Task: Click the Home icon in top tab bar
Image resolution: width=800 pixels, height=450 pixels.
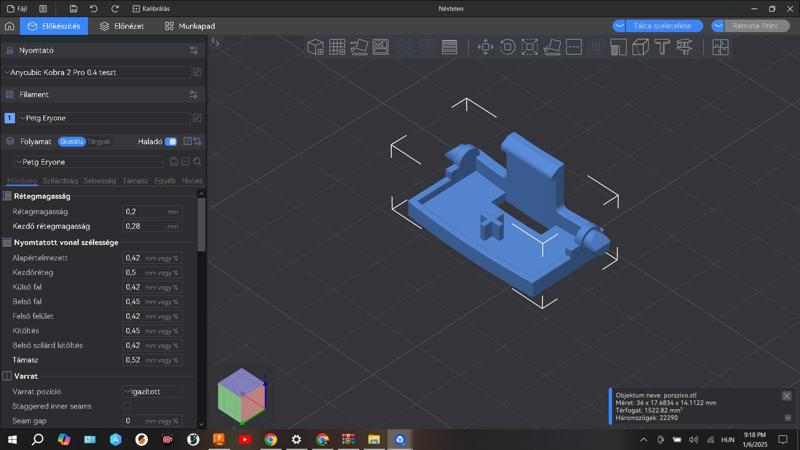Action: pos(10,26)
